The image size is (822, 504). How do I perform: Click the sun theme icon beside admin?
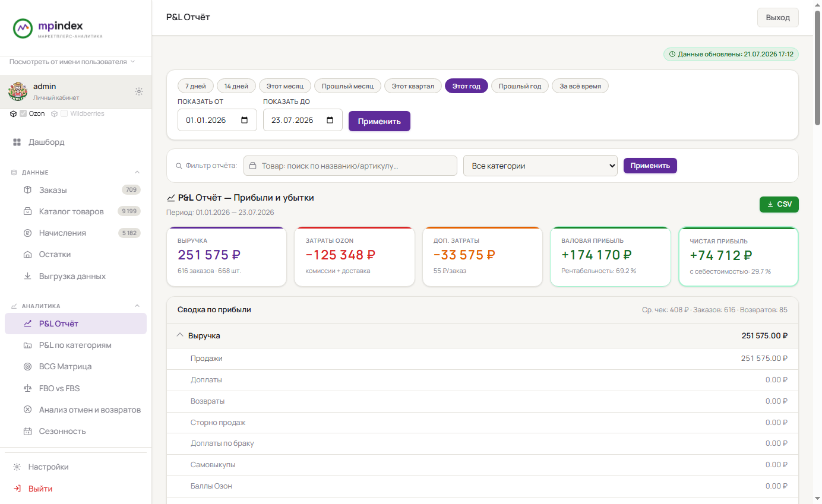pos(139,91)
